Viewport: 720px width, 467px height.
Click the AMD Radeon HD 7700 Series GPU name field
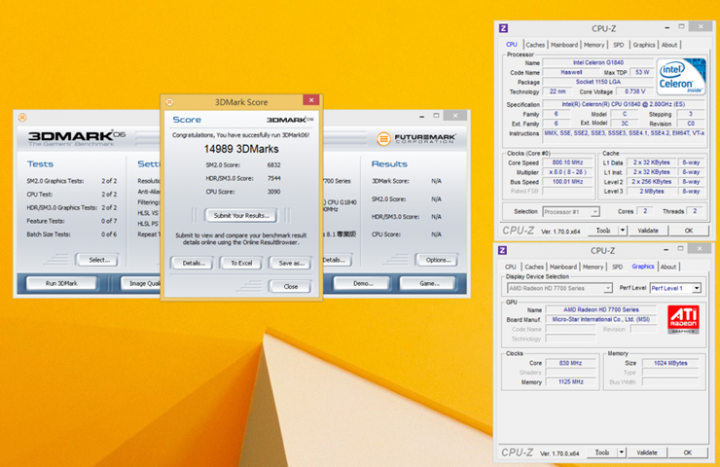[601, 309]
